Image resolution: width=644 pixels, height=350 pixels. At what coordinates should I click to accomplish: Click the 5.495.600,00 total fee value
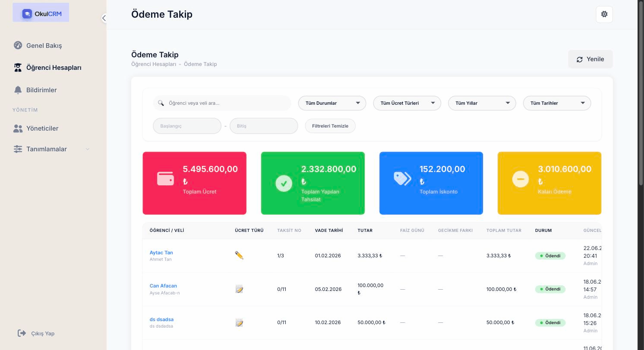(x=210, y=169)
